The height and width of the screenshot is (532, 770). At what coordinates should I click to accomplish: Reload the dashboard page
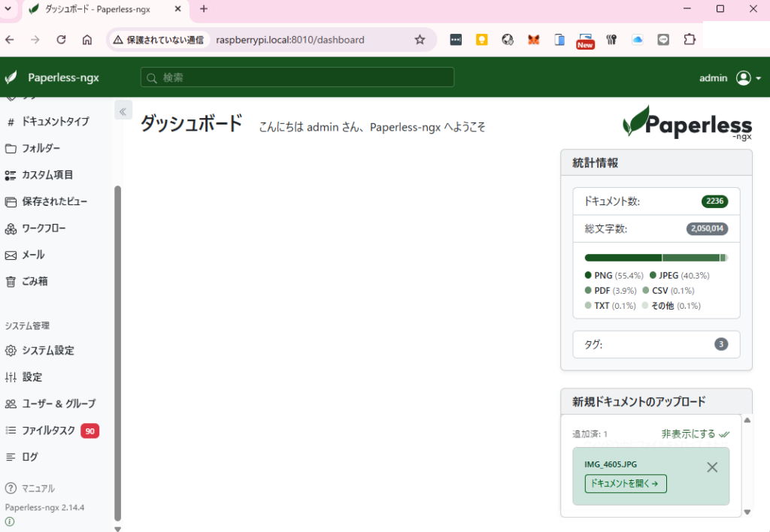coord(62,40)
